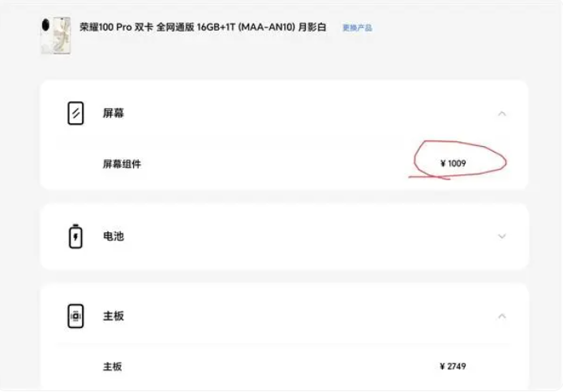The image size is (563, 392).
Task: Expand the 电池 section chevron
Action: (x=502, y=236)
